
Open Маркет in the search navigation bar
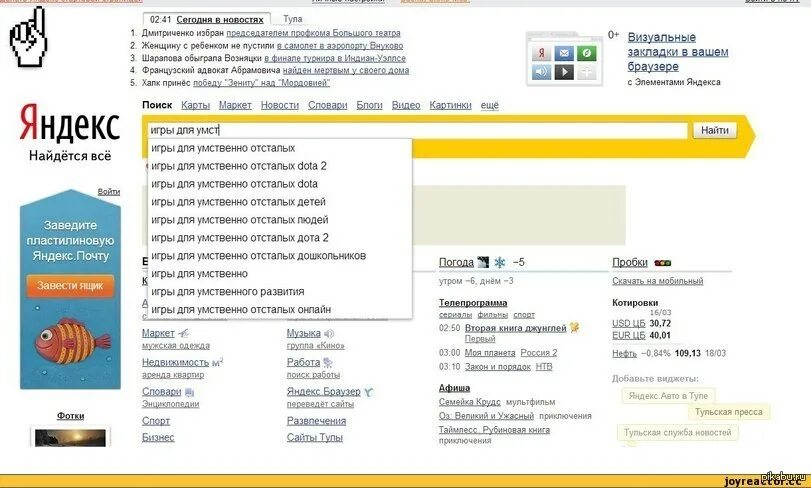[235, 105]
